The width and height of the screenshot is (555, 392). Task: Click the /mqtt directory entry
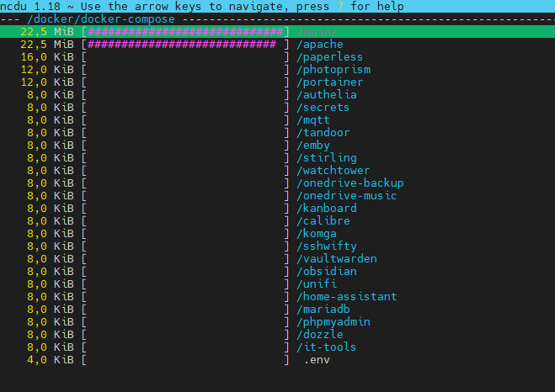pyautogui.click(x=313, y=120)
